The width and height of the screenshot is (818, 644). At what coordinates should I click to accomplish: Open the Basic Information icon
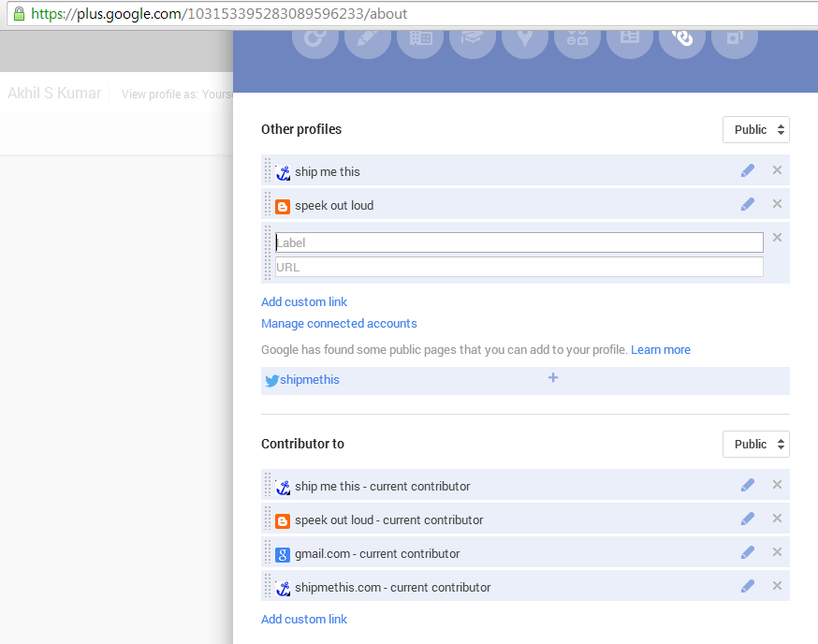point(577,37)
